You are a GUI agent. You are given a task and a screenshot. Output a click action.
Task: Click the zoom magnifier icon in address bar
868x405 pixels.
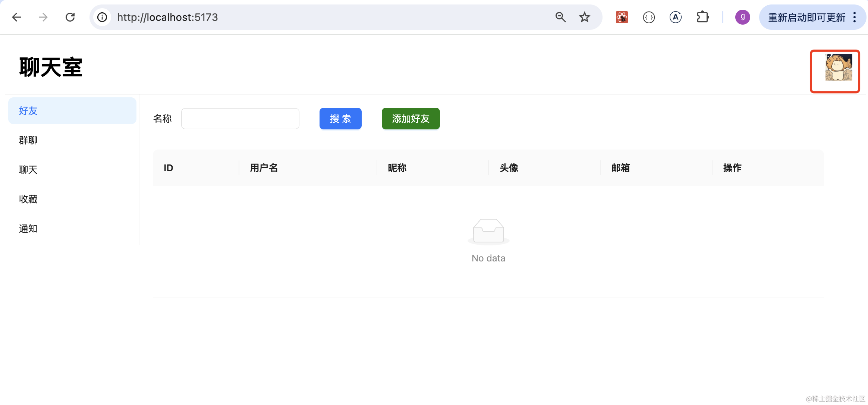point(560,17)
